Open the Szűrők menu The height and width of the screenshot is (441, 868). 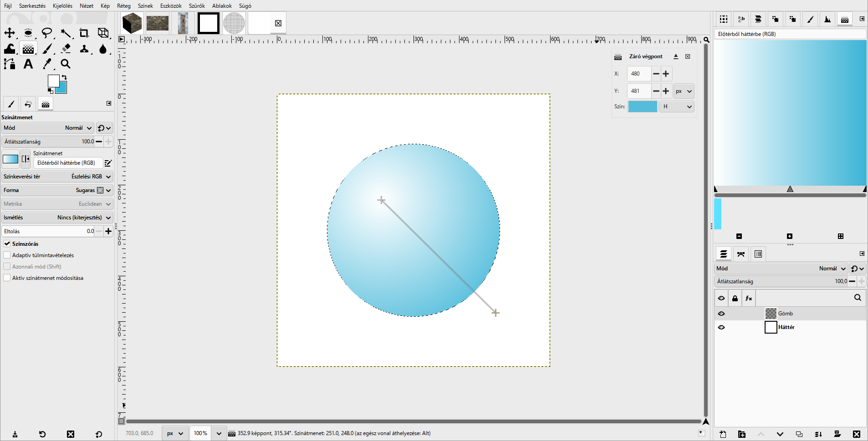click(197, 6)
